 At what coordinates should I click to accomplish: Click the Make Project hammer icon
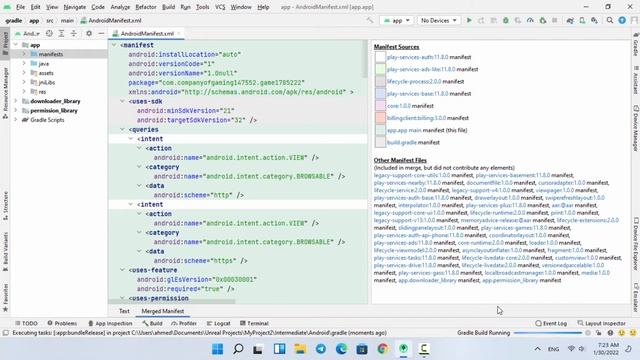370,20
